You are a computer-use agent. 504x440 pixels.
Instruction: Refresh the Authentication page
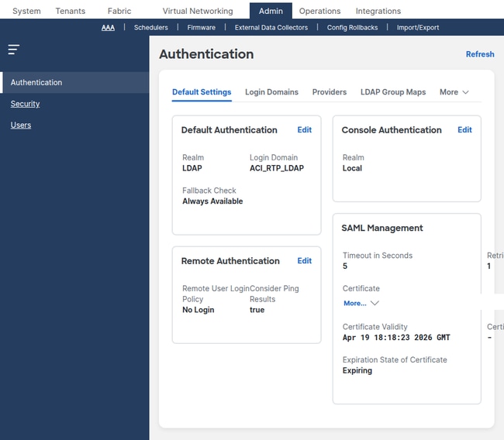[x=480, y=54]
